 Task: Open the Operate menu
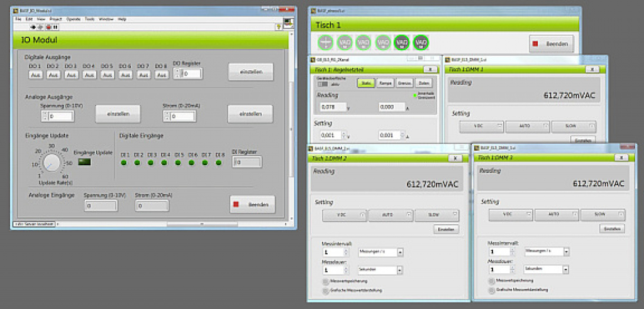73,19
